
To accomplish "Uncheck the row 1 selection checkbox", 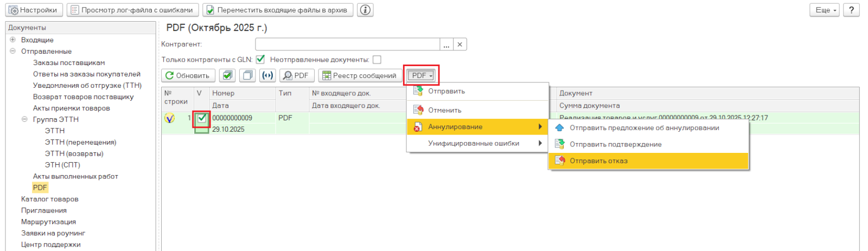I will tap(202, 118).
